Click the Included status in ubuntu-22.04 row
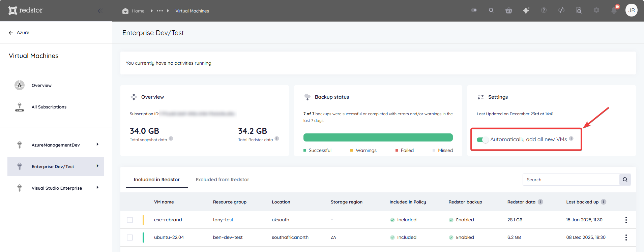This screenshot has width=644, height=252. pyautogui.click(x=403, y=238)
